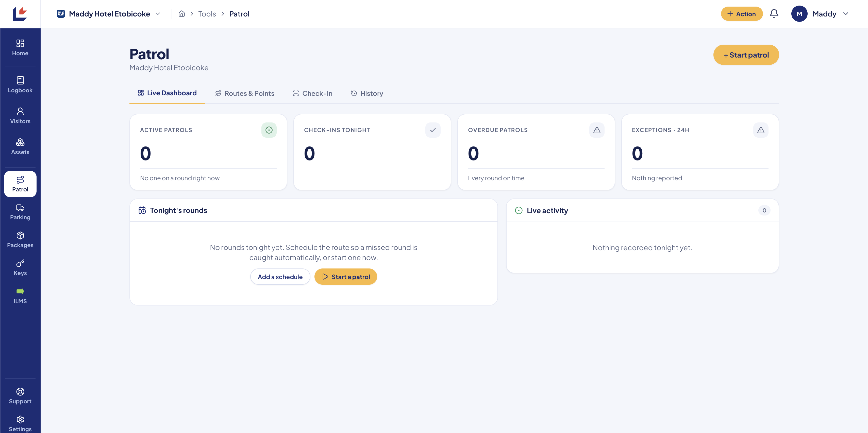Screen dimensions: 868x433
Task: Open the yellow Action menu button
Action: [742, 14]
